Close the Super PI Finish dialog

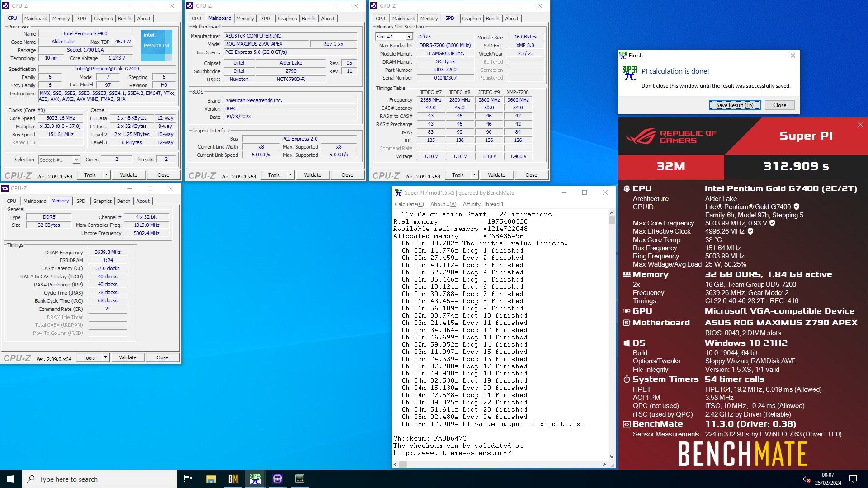click(793, 56)
